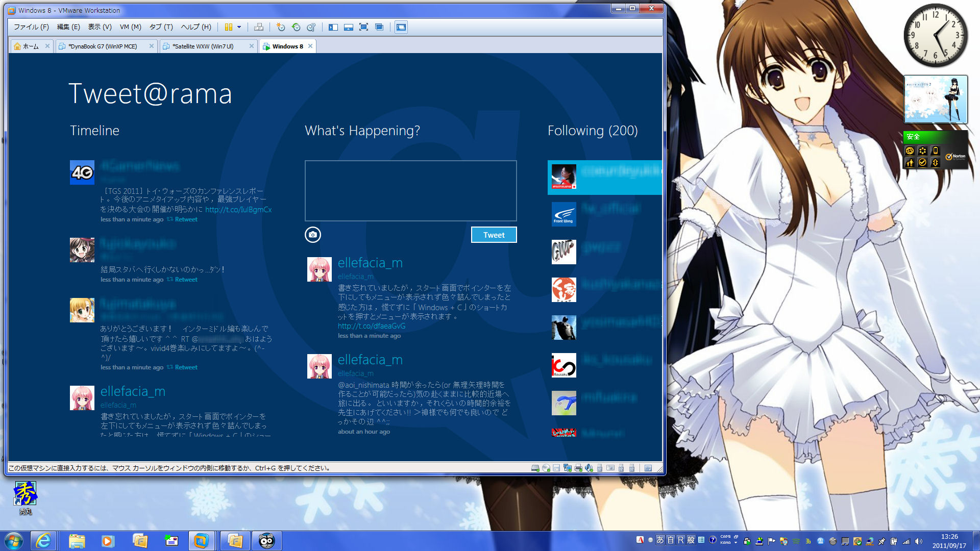The width and height of the screenshot is (980, 551).
Task: Click the floppy drive status icon
Action: (x=556, y=468)
